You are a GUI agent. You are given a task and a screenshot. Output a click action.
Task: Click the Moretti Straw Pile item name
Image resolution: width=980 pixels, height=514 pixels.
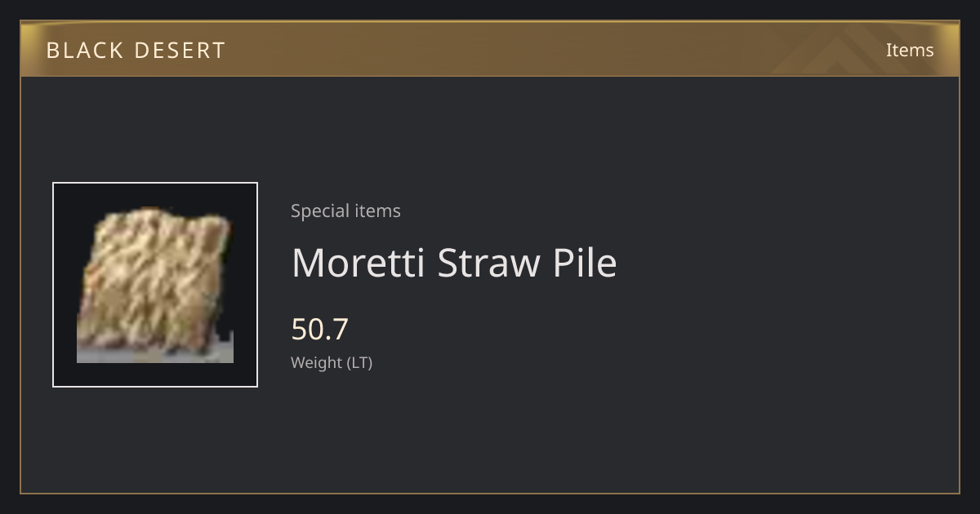[x=454, y=263]
